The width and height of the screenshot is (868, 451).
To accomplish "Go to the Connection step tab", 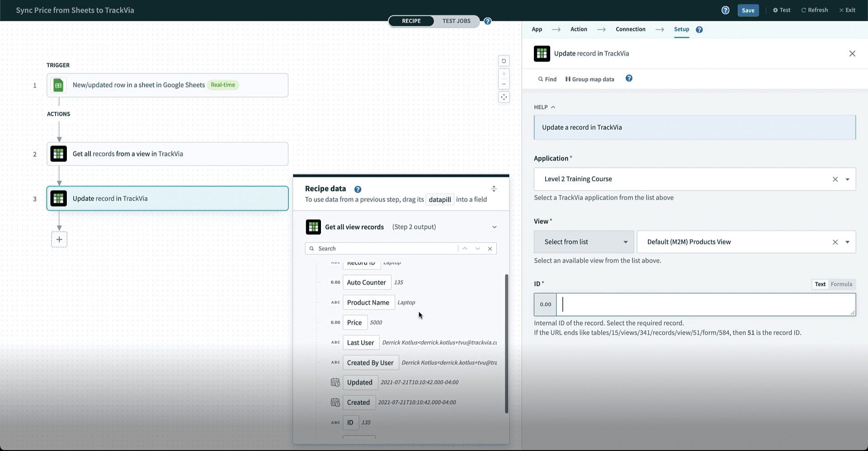I will point(630,29).
